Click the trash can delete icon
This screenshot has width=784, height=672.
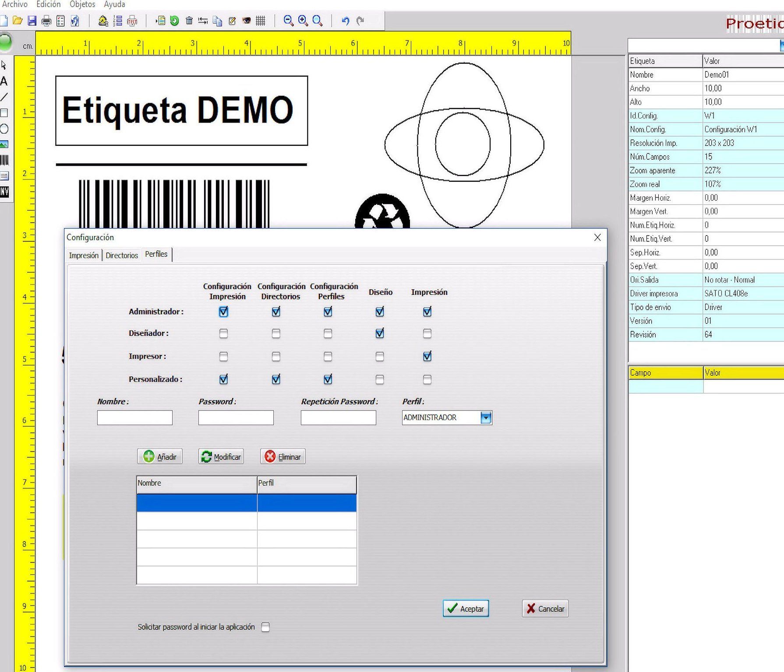pos(189,21)
